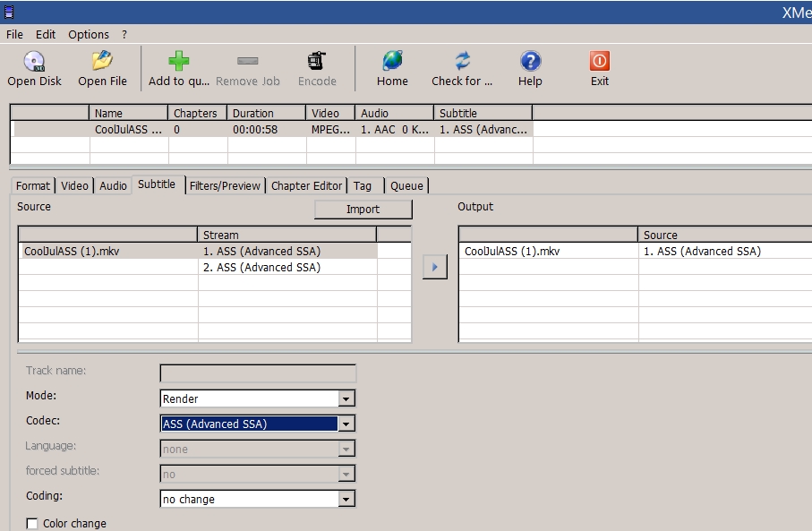Viewport: 812px width, 531px height.
Task: Switch to the Format tab
Action: pyautogui.click(x=33, y=185)
